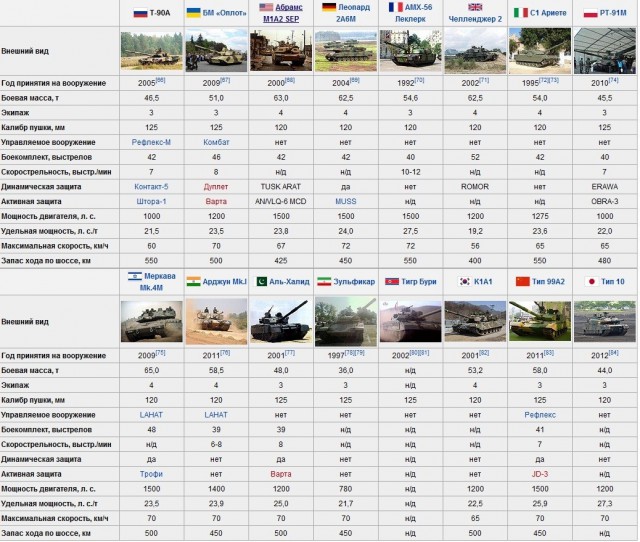Click the Iranian flag beside Зульфикар
Screen dimensions: 640x542
(324, 282)
